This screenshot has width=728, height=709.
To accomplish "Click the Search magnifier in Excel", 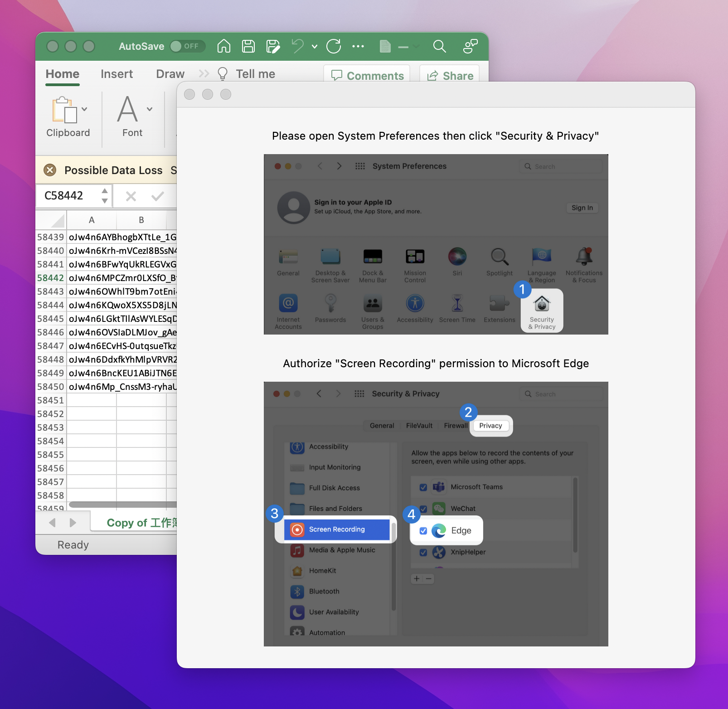I will coord(439,46).
